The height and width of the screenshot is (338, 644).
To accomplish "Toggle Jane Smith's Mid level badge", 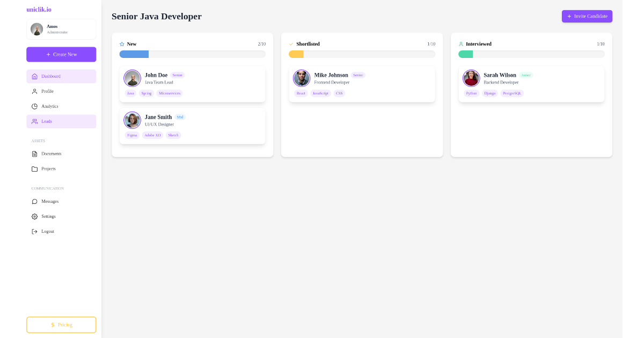I will [180, 116].
